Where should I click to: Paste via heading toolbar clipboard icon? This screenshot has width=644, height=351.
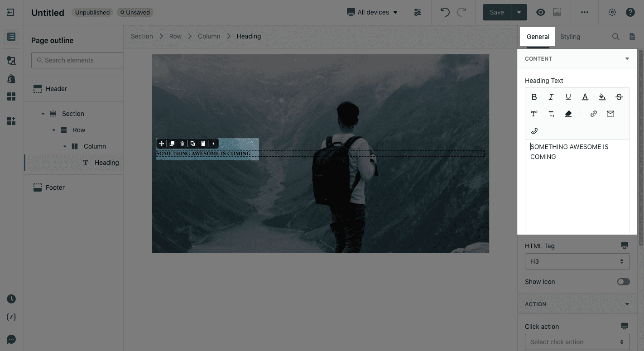(203, 144)
